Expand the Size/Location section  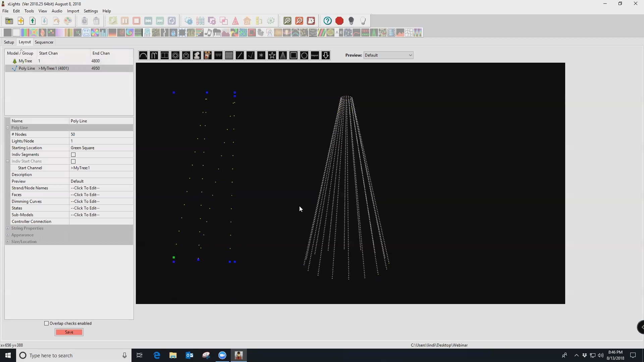(8, 242)
